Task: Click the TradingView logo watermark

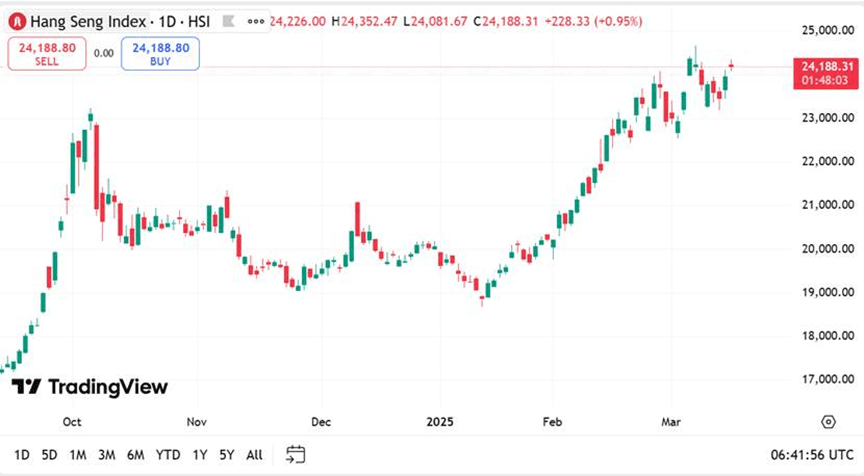Action: pyautogui.click(x=90, y=387)
